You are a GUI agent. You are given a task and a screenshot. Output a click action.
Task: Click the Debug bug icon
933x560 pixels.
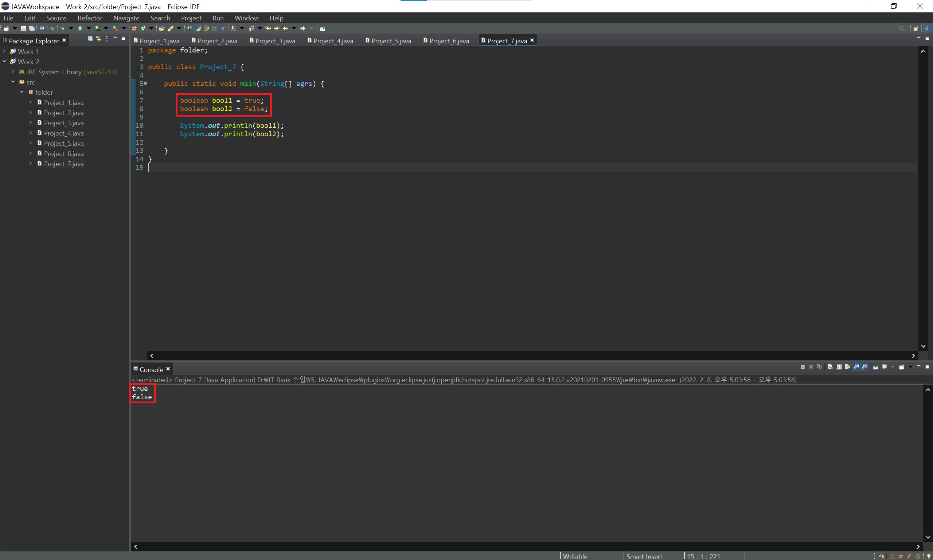[x=63, y=28]
